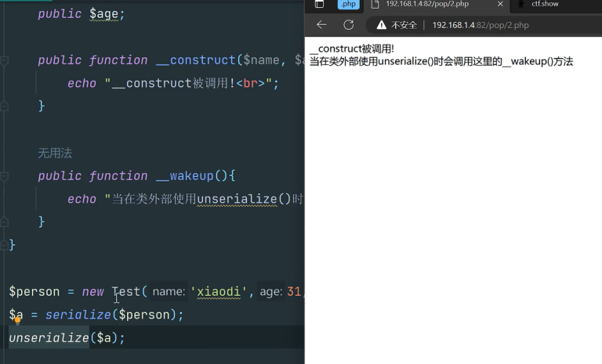Click the "无用法" usages hint above __wakeup

[55, 153]
